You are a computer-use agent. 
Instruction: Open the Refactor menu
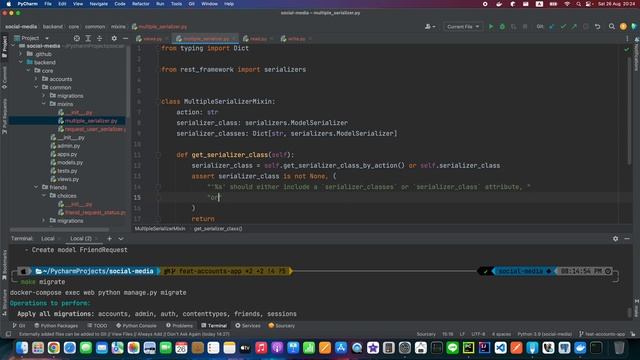140,4
